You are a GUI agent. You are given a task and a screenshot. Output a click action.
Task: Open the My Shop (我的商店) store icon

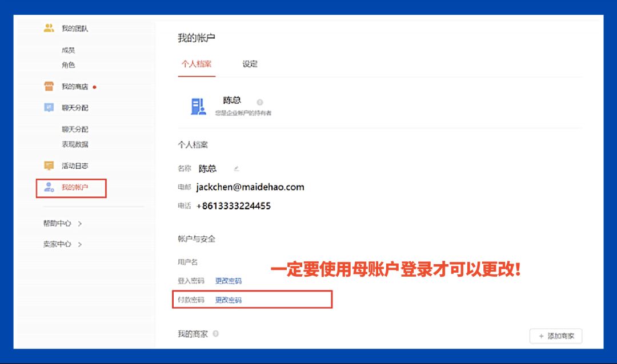(49, 86)
